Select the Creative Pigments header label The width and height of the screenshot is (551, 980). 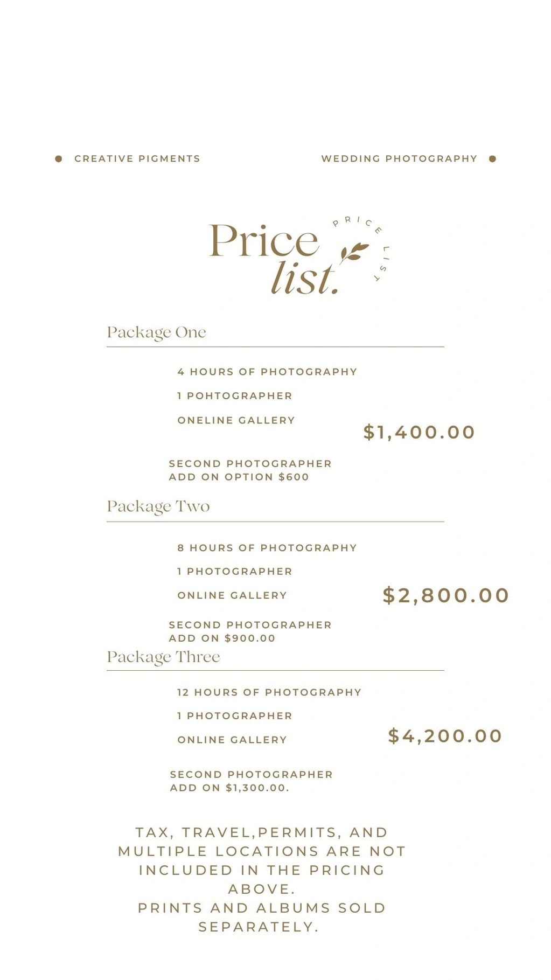click(x=137, y=158)
